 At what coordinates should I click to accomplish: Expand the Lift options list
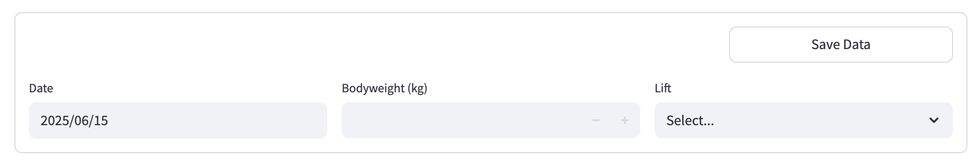(804, 120)
